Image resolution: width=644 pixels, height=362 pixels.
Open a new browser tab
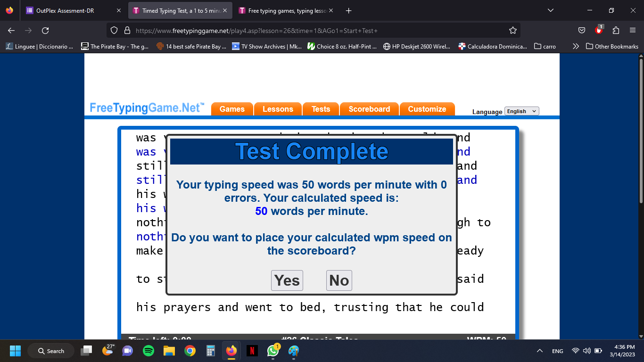pos(348,10)
